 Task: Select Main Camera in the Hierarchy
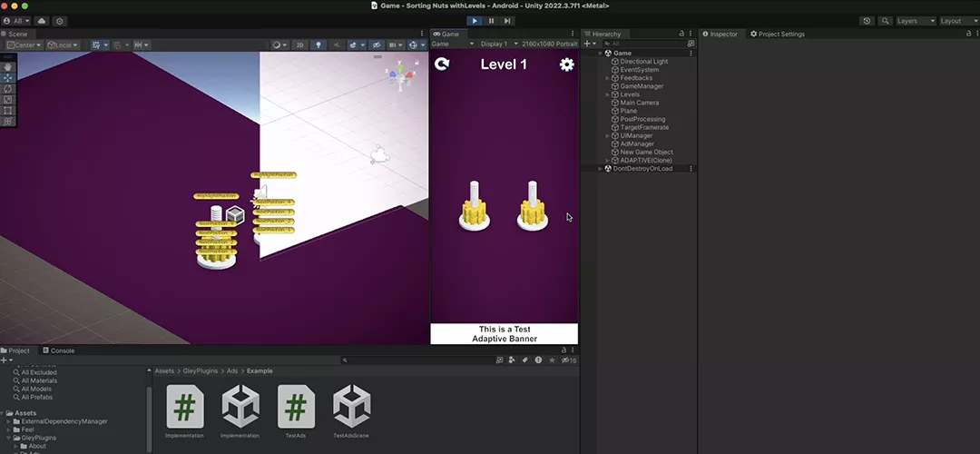click(639, 103)
